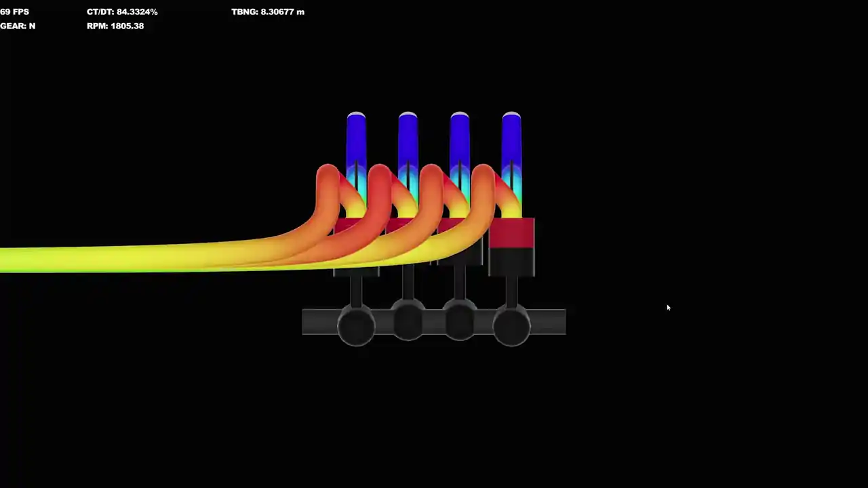Click the long yellow exhaust collector pipe
Image resolution: width=868 pixels, height=488 pixels.
tap(136, 259)
